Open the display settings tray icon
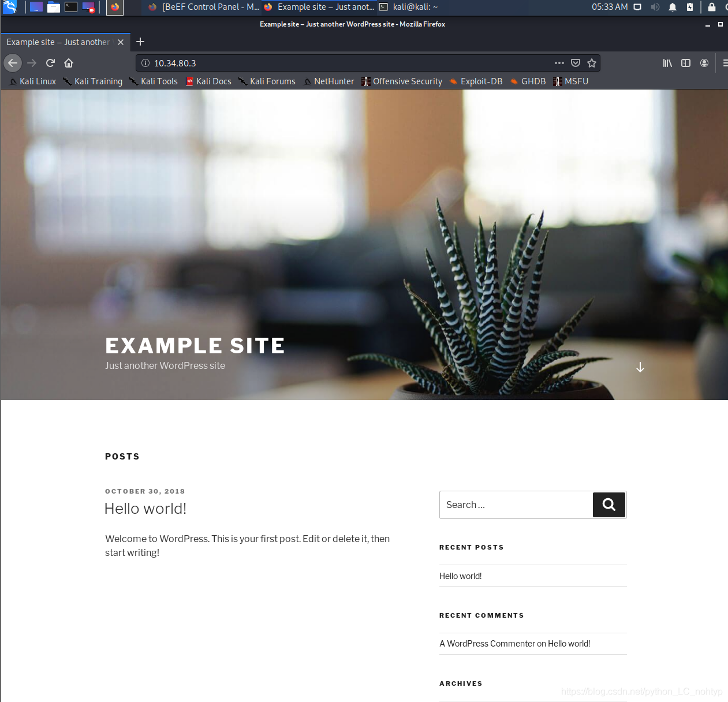 pos(637,7)
